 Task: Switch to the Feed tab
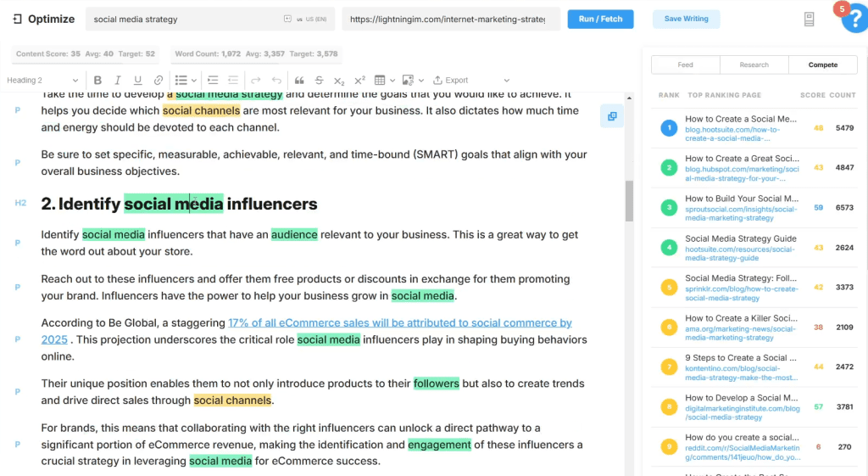(x=685, y=64)
